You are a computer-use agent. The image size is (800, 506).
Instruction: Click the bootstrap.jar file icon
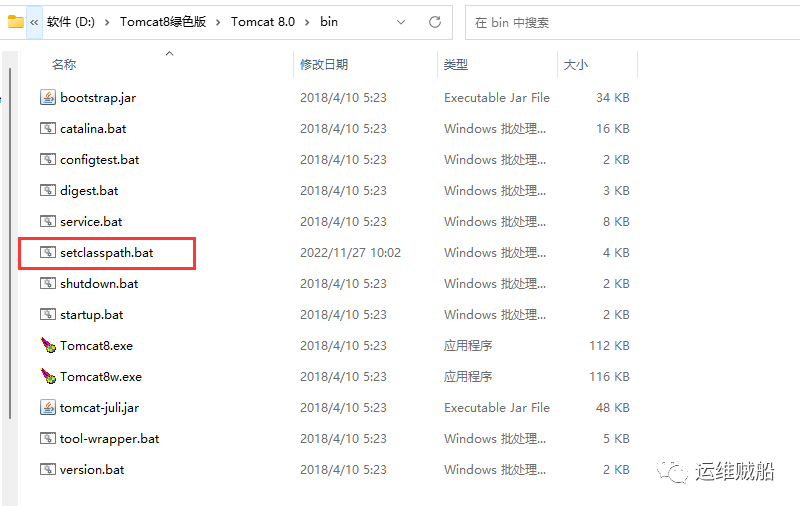[x=47, y=97]
